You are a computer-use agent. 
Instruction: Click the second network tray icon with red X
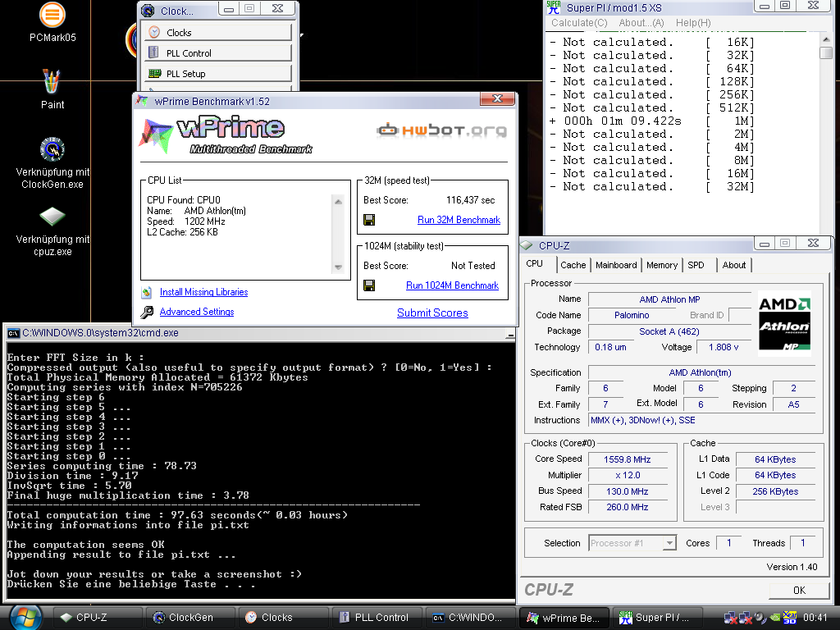coord(745,618)
